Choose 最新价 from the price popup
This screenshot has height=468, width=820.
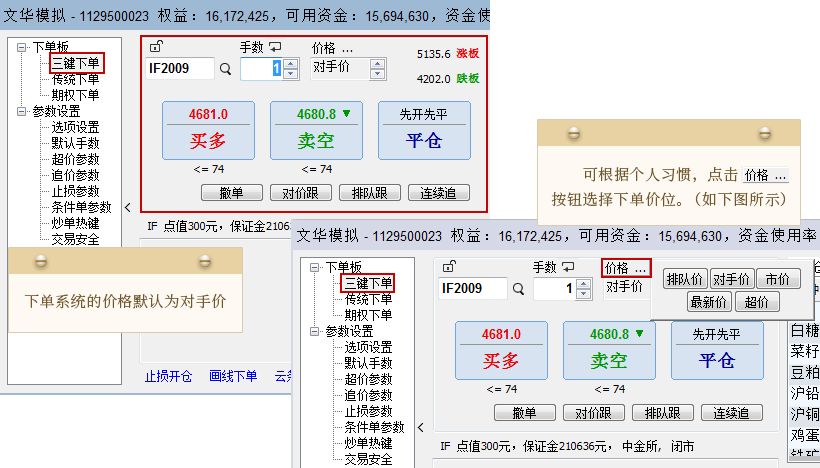pos(709,302)
